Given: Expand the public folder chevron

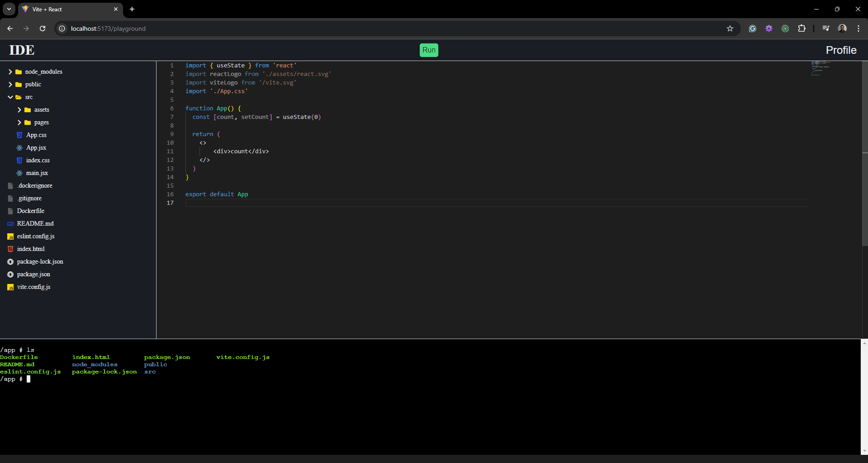Looking at the screenshot, I should pos(10,85).
